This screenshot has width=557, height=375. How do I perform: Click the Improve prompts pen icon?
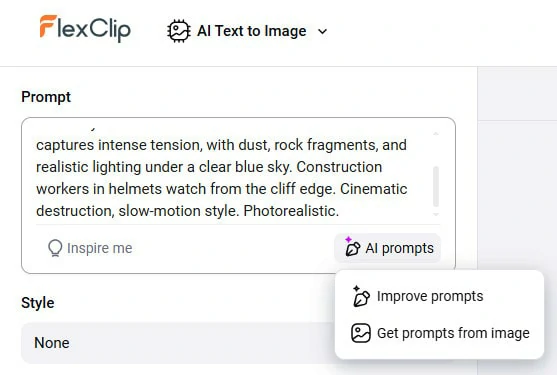(x=361, y=296)
